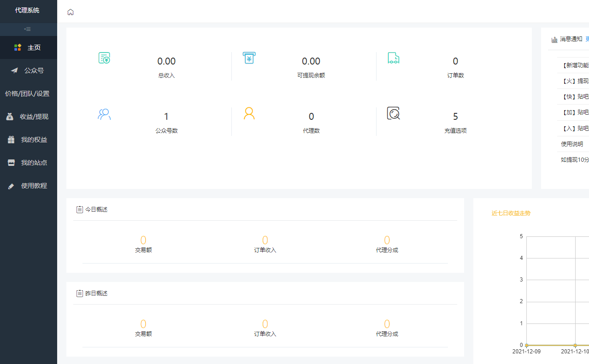
Task: Click the 可提现余额 withdrawal icon
Action: [x=249, y=58]
